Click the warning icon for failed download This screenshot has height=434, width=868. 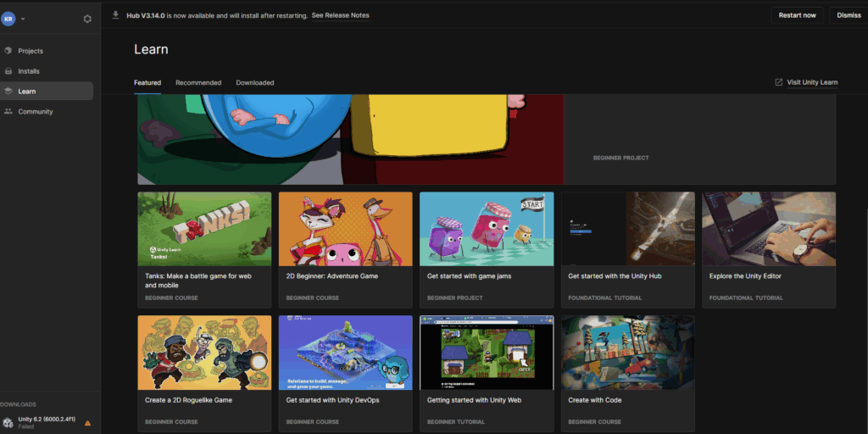(87, 422)
